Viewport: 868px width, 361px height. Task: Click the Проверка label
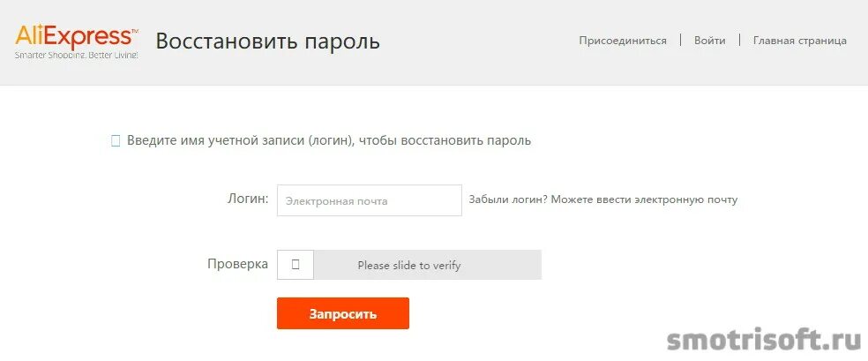coord(237,264)
